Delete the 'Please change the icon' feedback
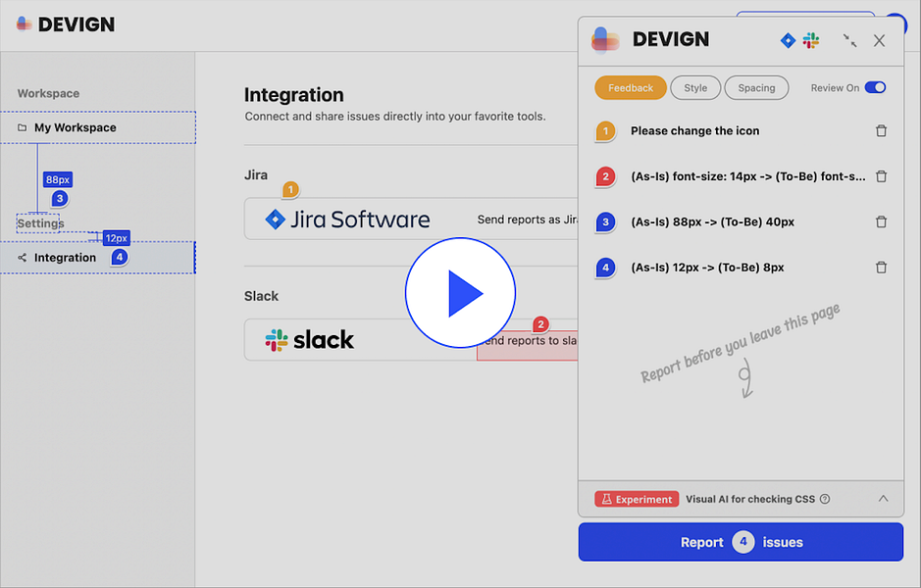The width and height of the screenshot is (921, 588). tap(881, 131)
